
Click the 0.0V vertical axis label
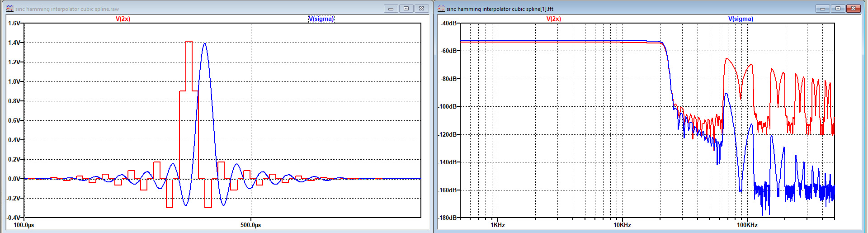(14, 179)
